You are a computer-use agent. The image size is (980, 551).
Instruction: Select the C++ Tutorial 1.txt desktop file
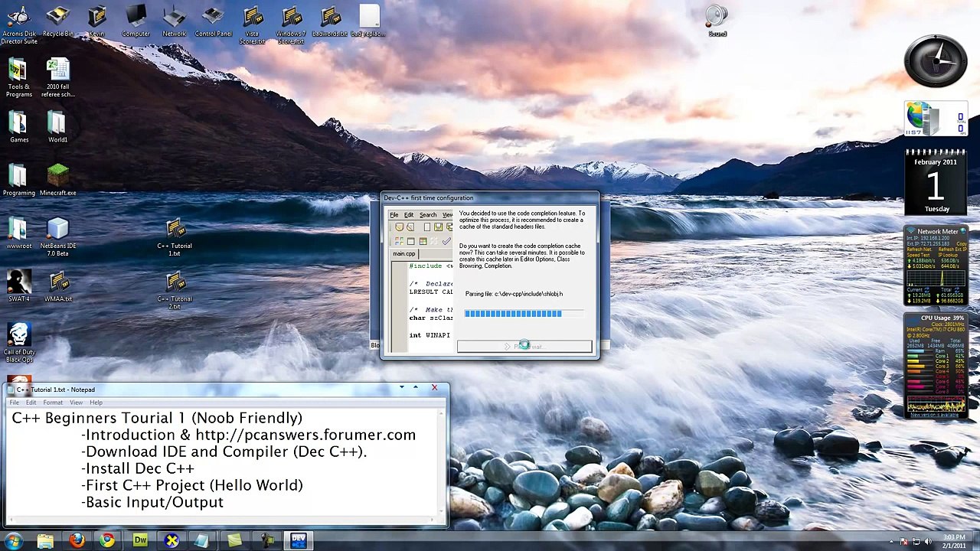coord(175,237)
